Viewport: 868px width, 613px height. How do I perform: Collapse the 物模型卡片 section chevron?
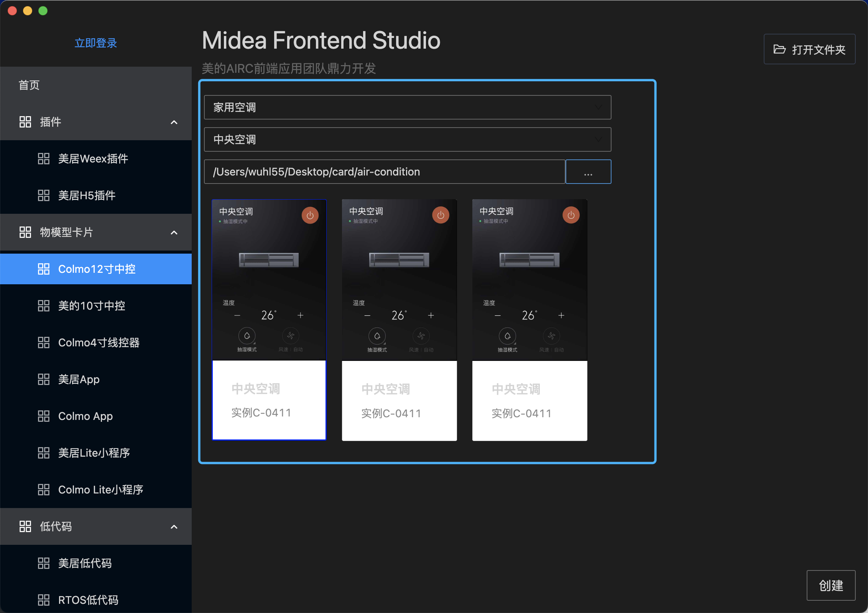(174, 233)
